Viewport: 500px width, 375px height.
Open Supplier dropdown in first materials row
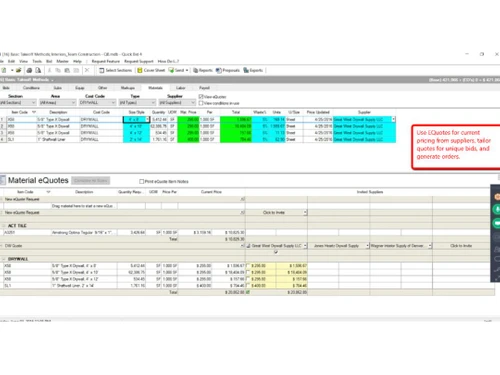tap(393, 119)
